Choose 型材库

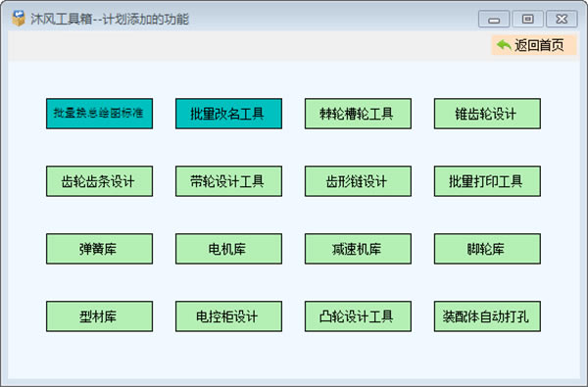point(99,316)
